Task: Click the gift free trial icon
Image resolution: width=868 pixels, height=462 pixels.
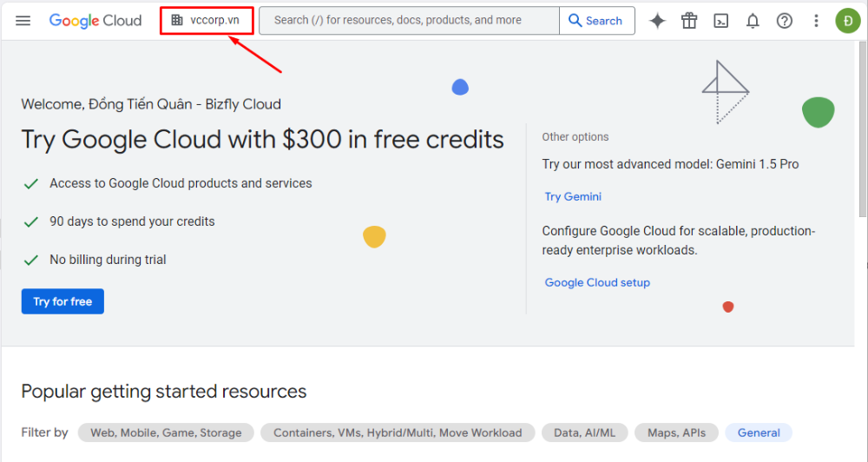Action: [x=689, y=21]
